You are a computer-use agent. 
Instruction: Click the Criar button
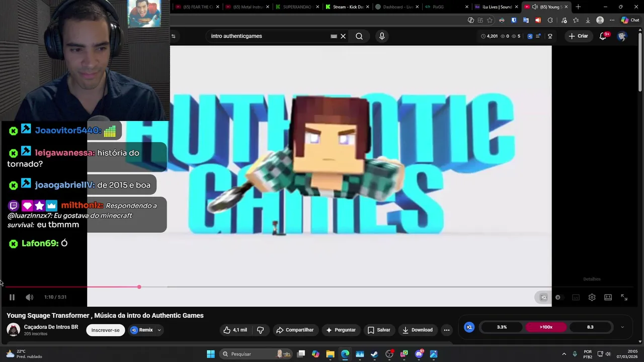(x=578, y=36)
